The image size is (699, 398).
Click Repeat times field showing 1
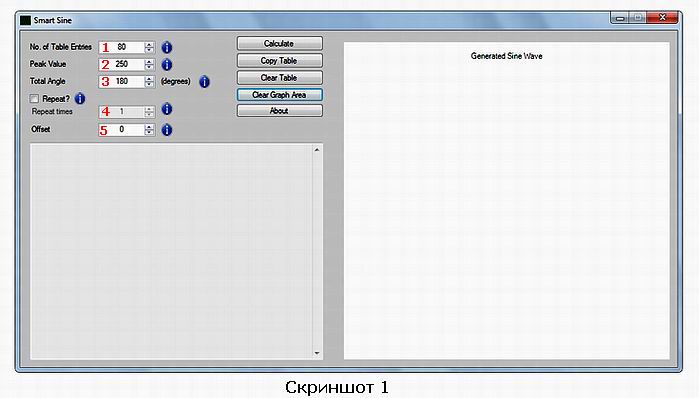click(127, 111)
